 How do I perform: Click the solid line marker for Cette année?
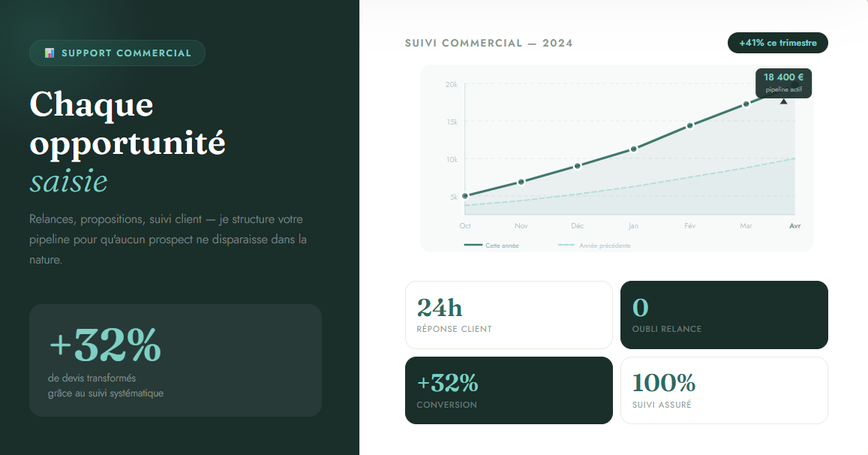(x=473, y=246)
